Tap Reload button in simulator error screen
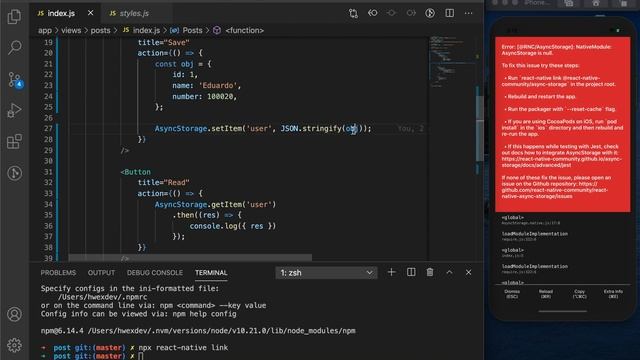This screenshot has width=640, height=360. (x=546, y=294)
